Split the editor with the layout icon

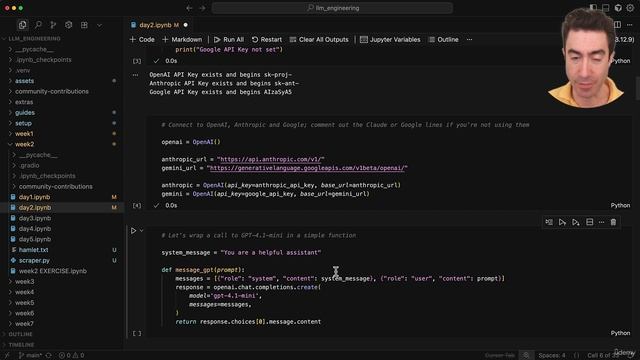617,25
